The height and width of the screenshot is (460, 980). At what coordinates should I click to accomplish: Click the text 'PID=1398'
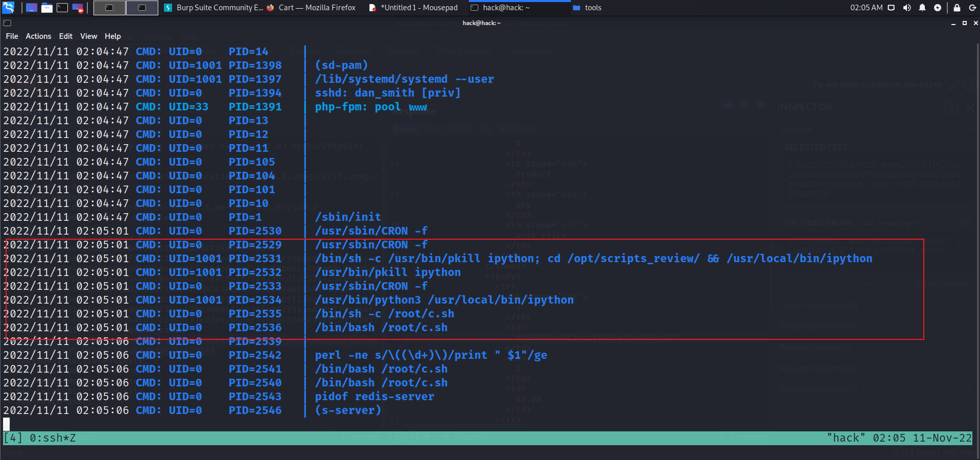[255, 65]
